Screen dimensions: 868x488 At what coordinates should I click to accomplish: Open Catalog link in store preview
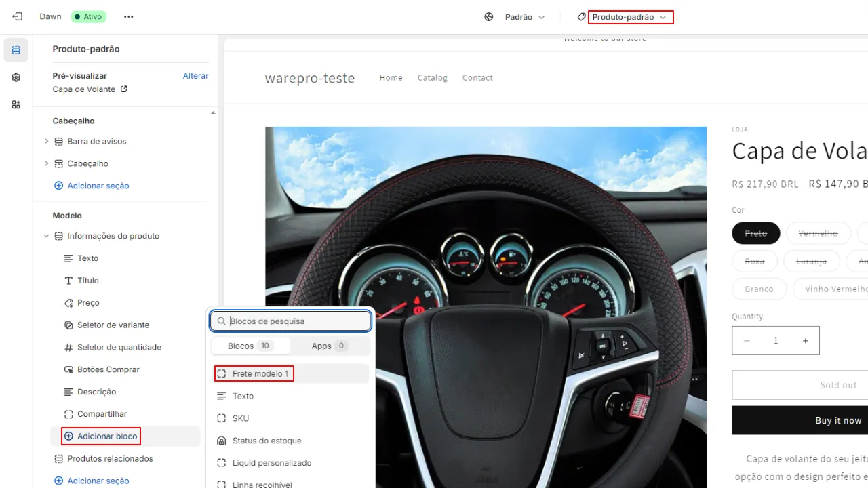(x=433, y=78)
